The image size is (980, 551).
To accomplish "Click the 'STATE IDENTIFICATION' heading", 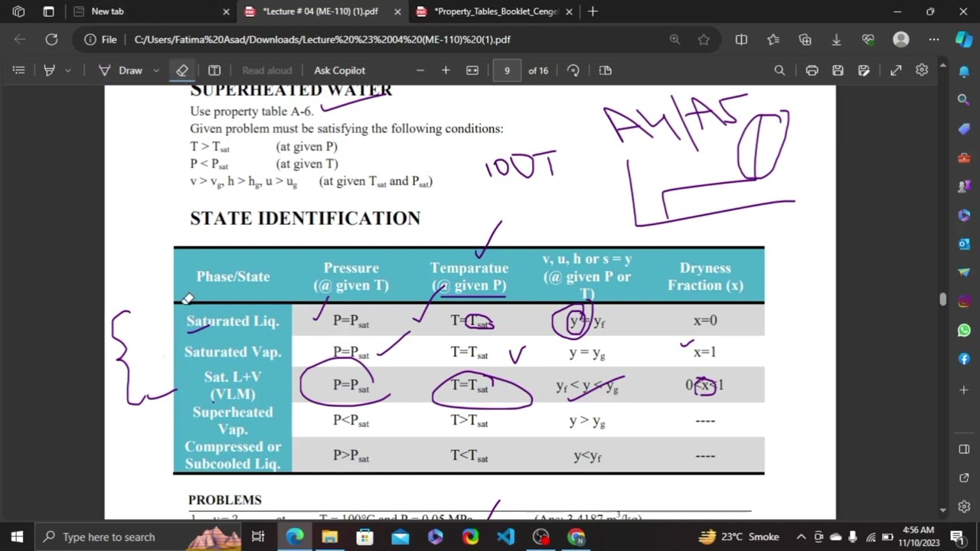I will click(x=305, y=218).
